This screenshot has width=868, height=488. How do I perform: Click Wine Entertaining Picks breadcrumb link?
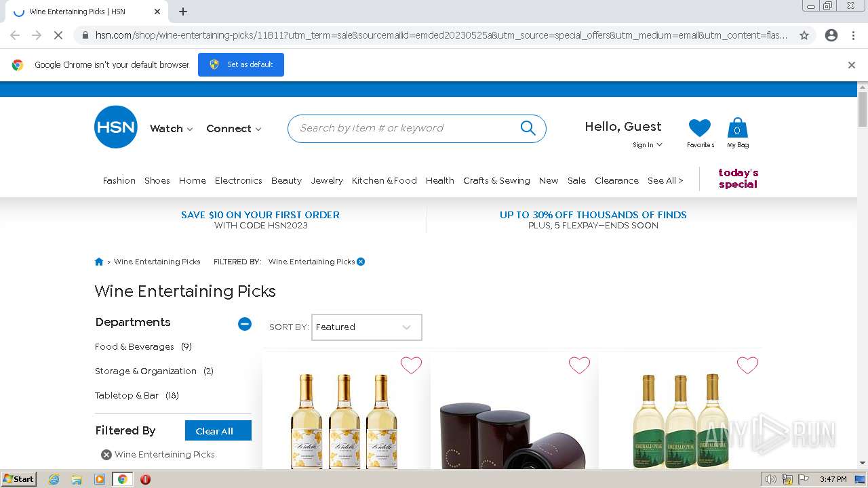157,262
